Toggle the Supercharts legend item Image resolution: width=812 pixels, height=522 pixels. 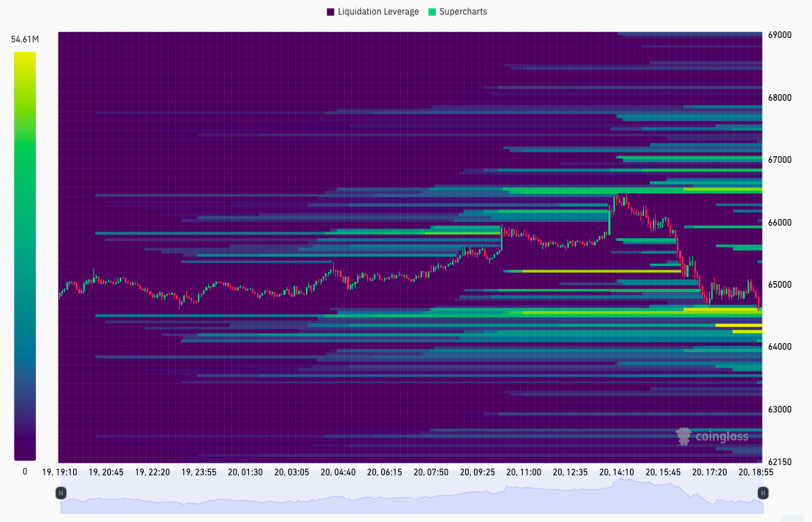(x=458, y=12)
